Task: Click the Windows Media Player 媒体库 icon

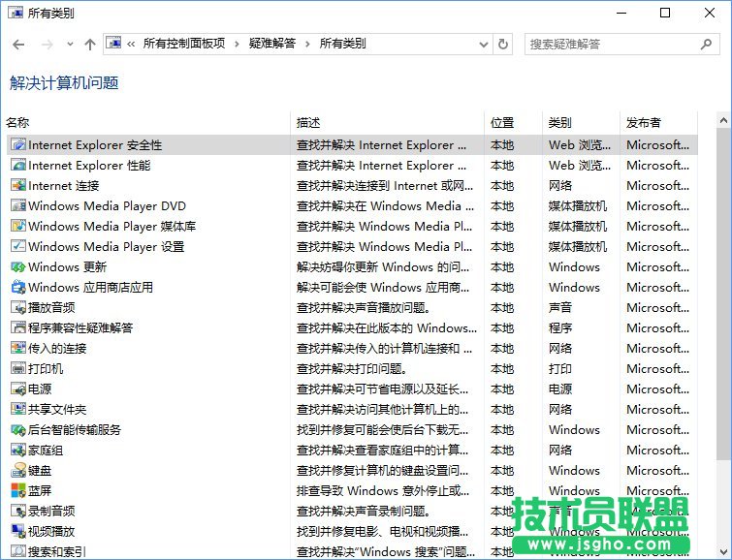Action: click(18, 226)
